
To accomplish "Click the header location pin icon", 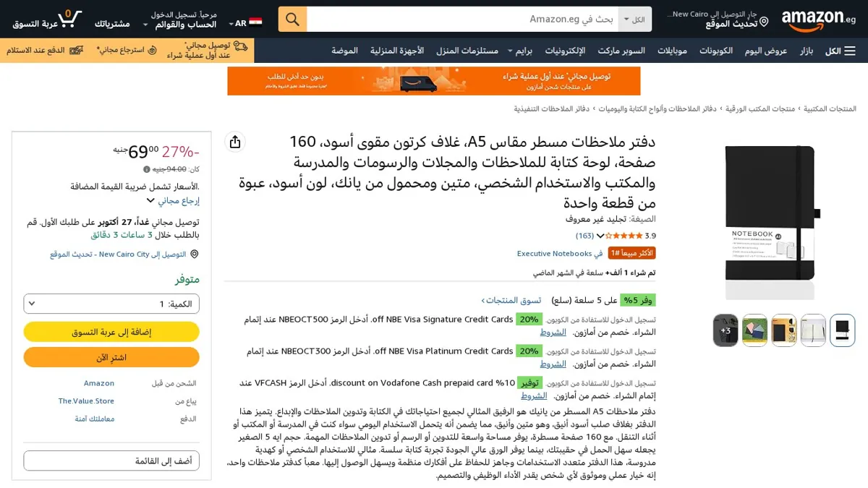I will (x=764, y=23).
